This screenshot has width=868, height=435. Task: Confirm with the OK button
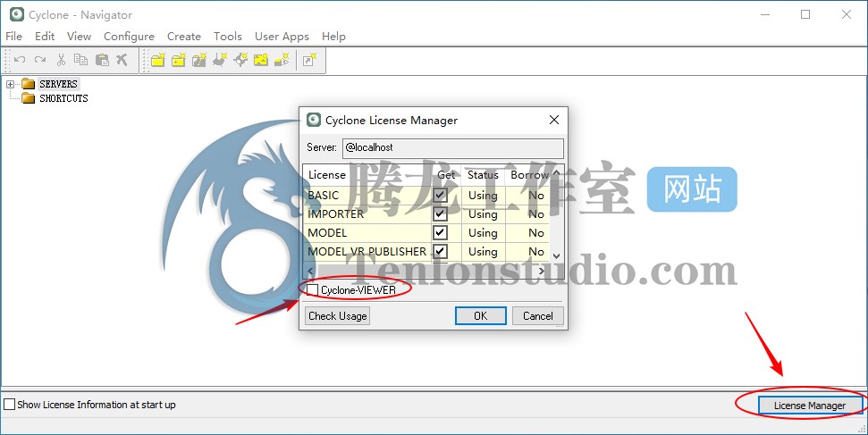[x=481, y=316]
